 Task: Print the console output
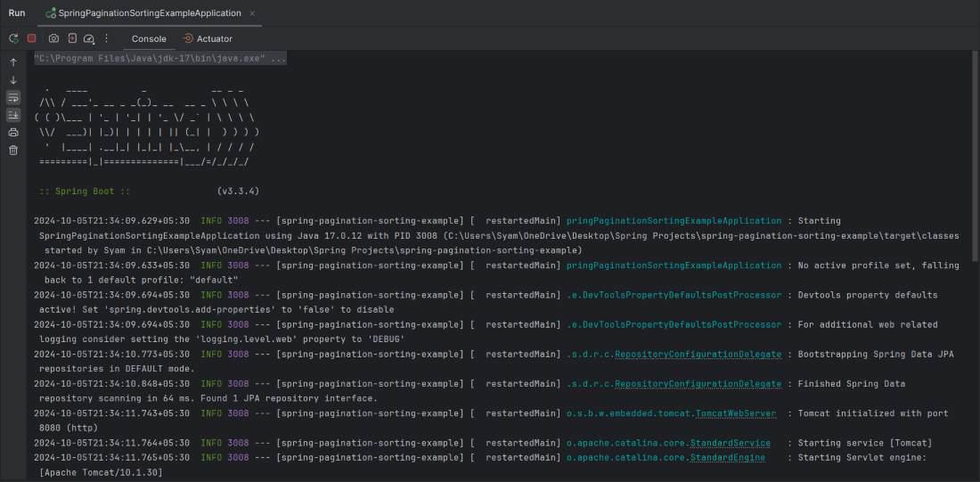(x=13, y=132)
